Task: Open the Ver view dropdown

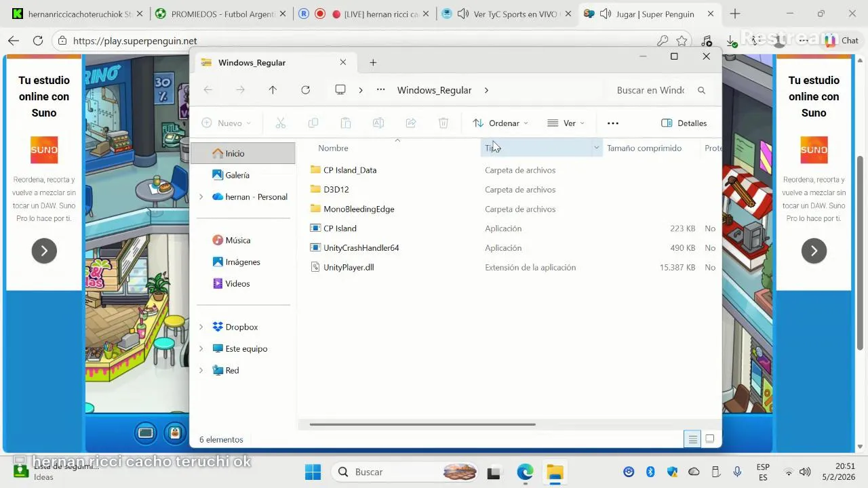Action: [566, 123]
